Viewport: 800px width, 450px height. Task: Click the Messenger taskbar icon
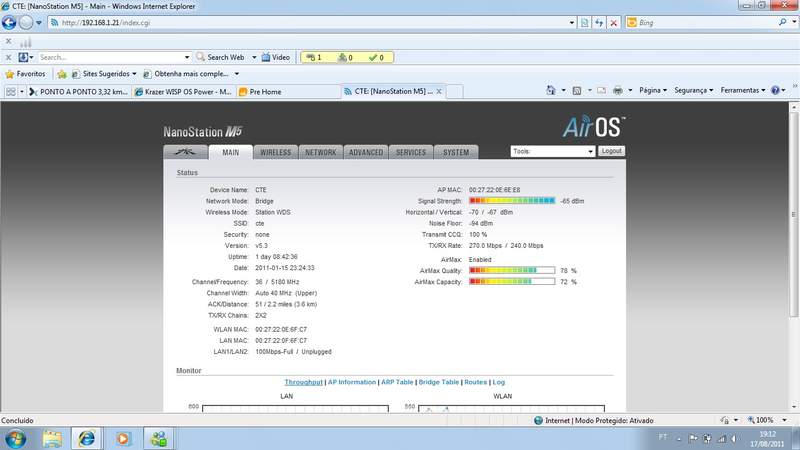point(158,439)
